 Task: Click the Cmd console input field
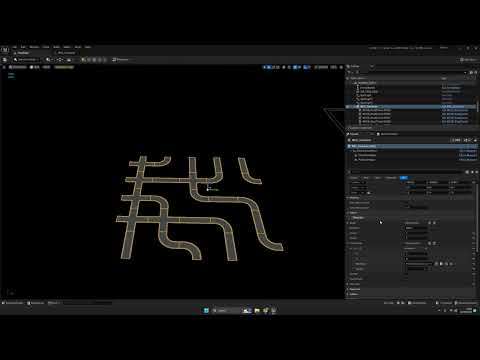tap(88, 303)
